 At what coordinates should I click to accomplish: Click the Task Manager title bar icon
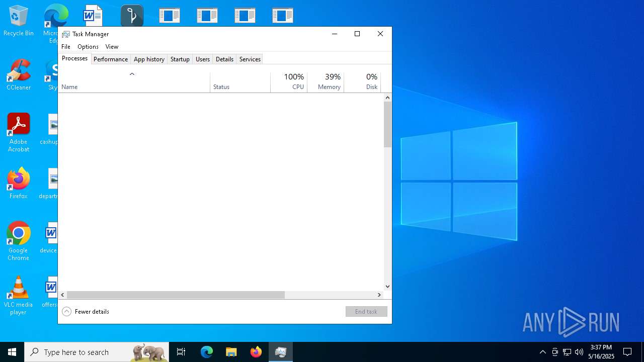[66, 34]
